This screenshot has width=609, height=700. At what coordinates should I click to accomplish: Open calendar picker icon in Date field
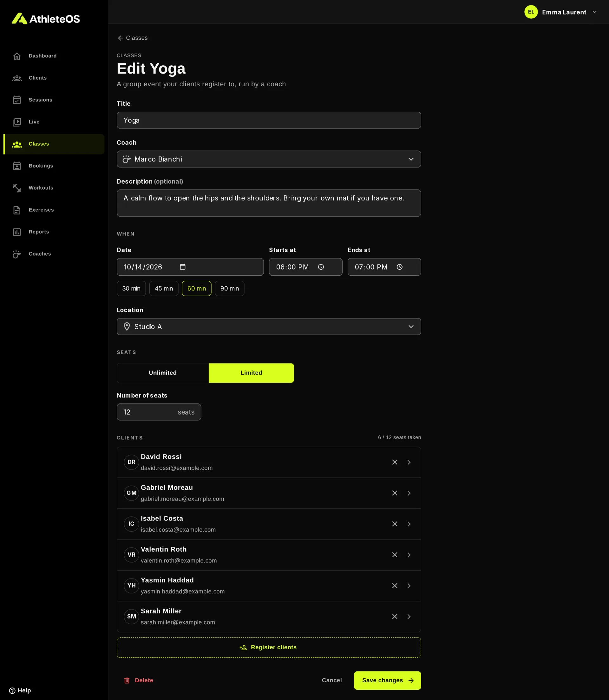click(x=182, y=267)
